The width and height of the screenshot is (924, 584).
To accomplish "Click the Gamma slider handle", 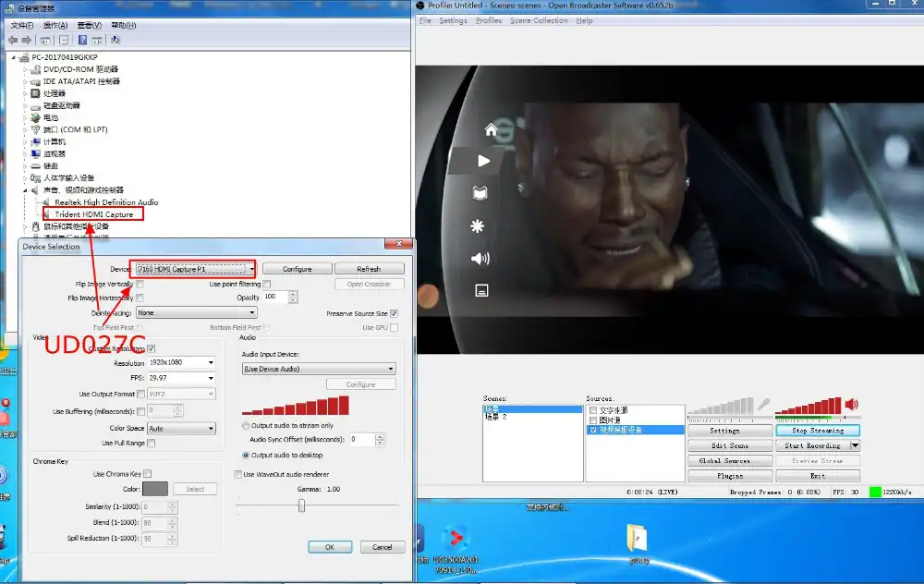I will [x=302, y=505].
